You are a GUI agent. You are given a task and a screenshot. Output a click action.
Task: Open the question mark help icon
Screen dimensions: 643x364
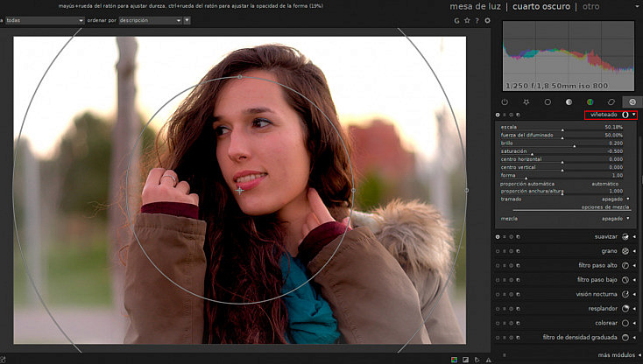477,20
